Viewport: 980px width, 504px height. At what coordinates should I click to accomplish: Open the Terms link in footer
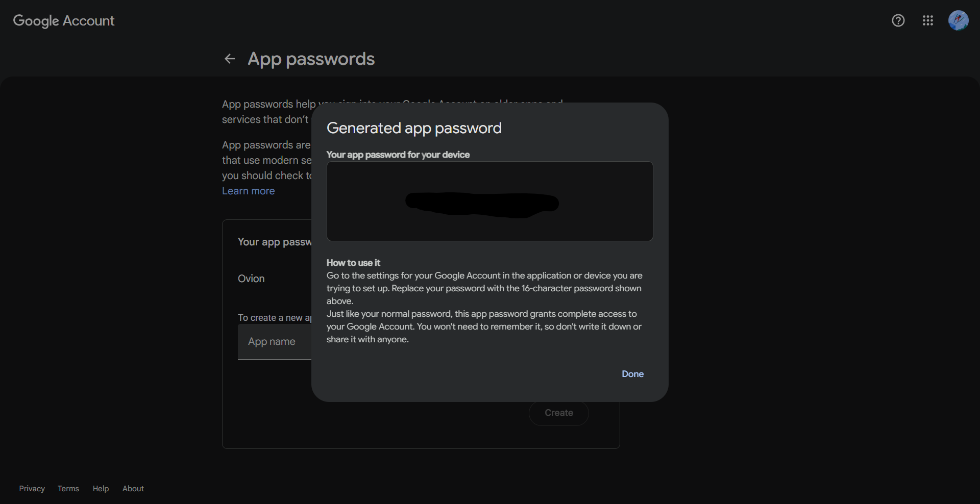[x=68, y=488]
